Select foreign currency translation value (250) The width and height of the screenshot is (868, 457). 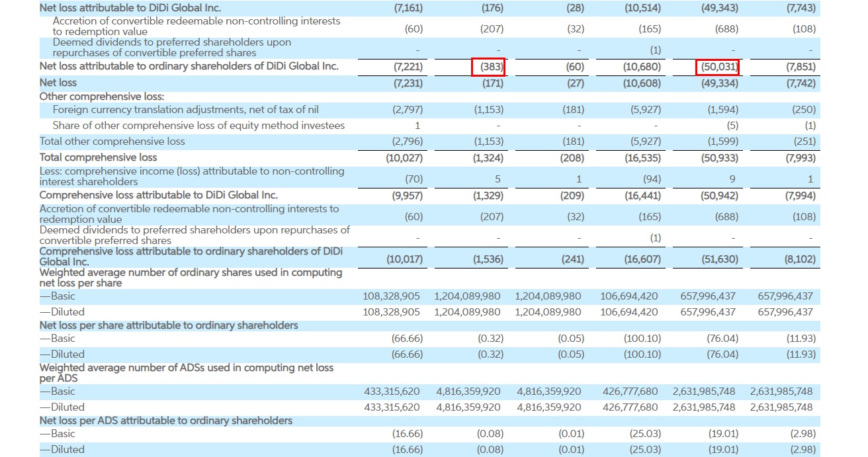click(804, 110)
